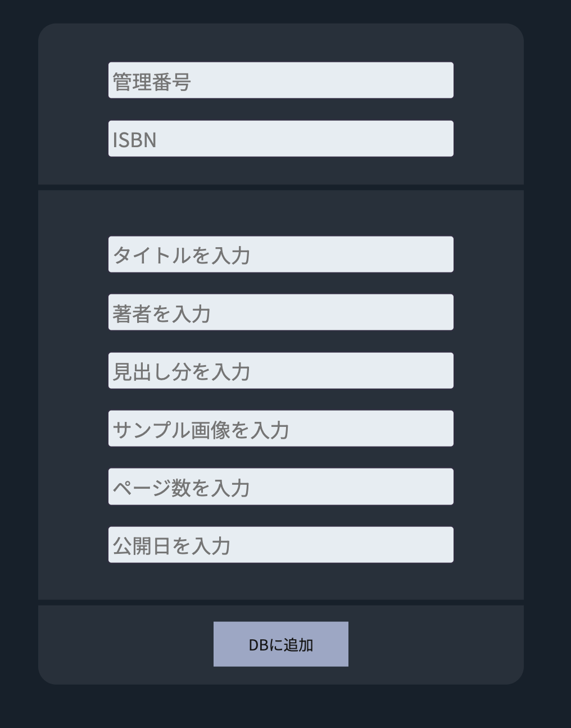
Task: Place cursor in the ISBN box
Action: pyautogui.click(x=280, y=138)
